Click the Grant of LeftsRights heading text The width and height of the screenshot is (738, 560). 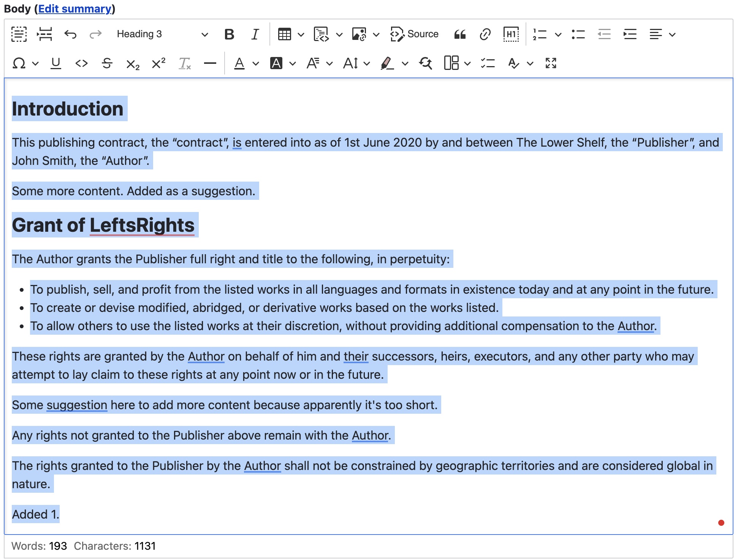[103, 225]
